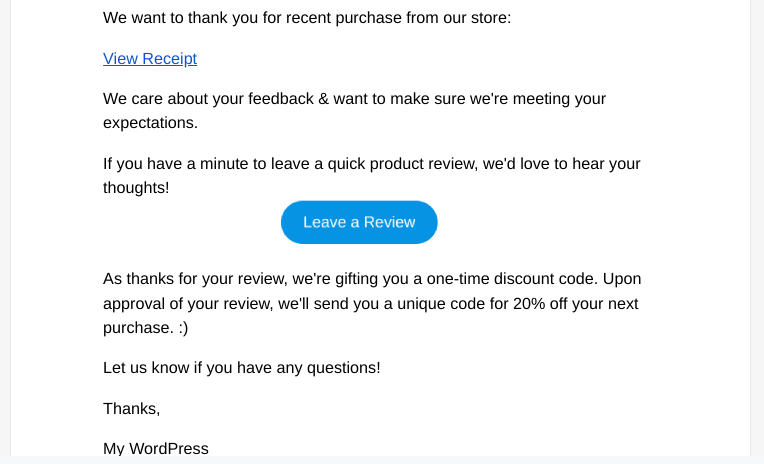Image resolution: width=764 pixels, height=464 pixels.
Task: Click the word 'feedback' in second paragraph
Action: [281, 99]
